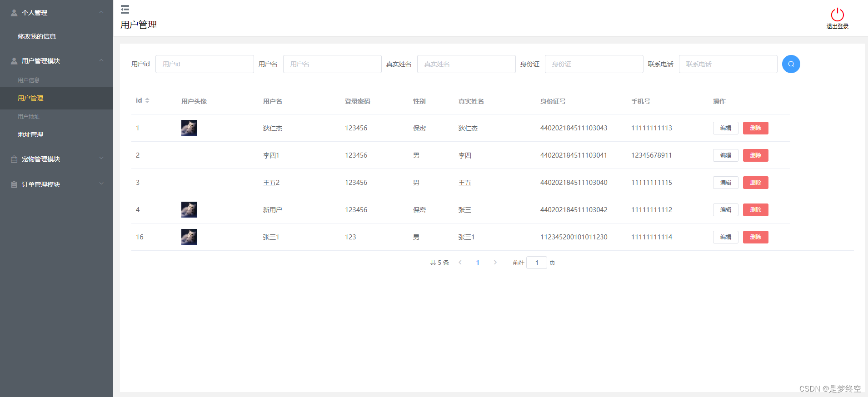Image resolution: width=868 pixels, height=397 pixels.
Task: Click phone number 11111111115
Action: (x=651, y=183)
